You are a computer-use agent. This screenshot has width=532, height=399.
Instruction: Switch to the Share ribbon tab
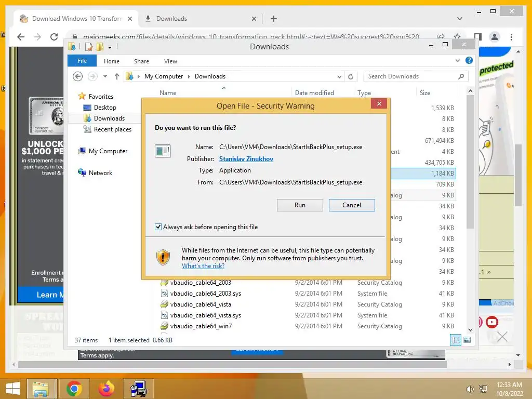click(x=141, y=61)
